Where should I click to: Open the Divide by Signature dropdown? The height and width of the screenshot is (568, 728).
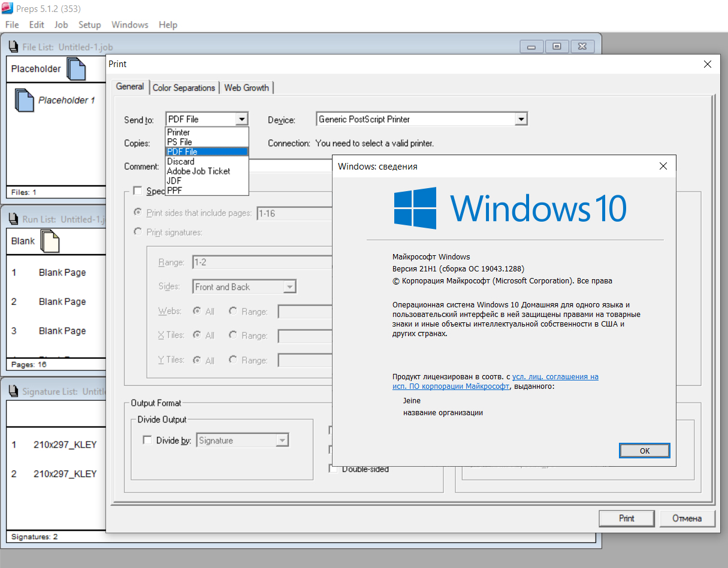click(x=282, y=440)
